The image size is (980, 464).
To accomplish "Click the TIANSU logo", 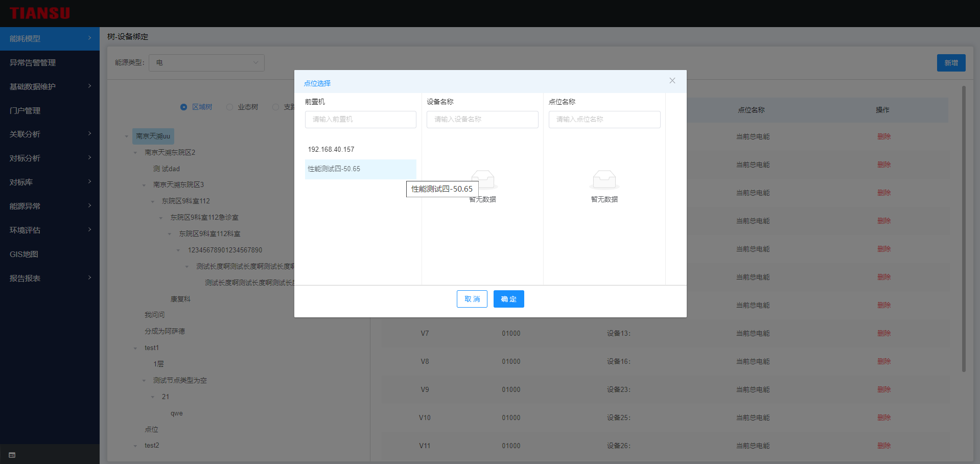I will (x=40, y=13).
